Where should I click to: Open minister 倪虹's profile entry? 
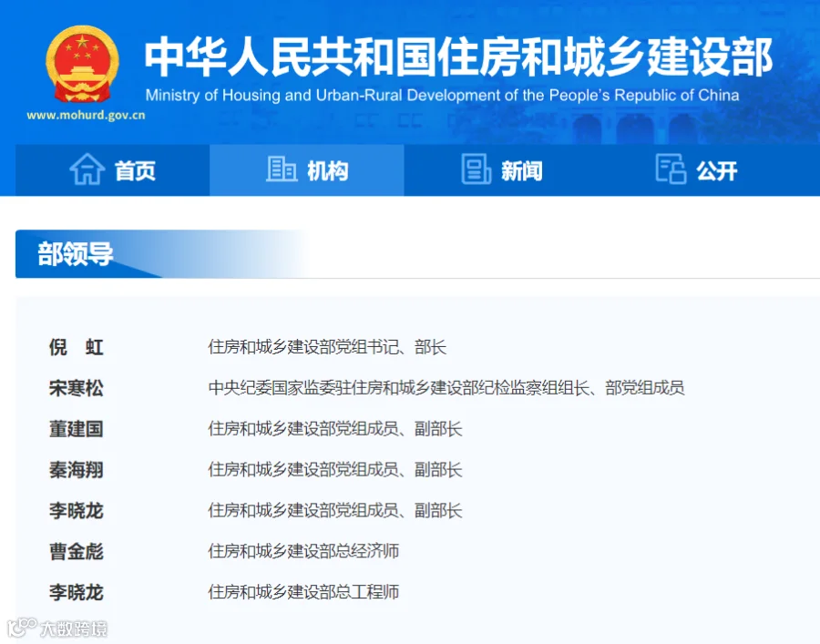(x=77, y=347)
